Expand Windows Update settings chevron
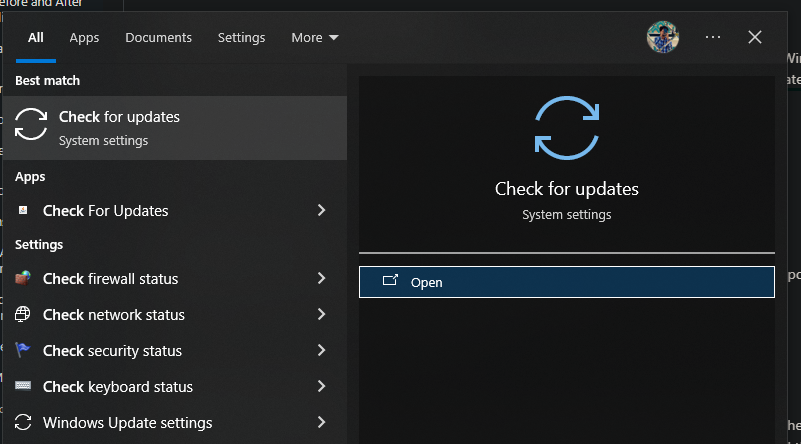This screenshot has width=801, height=444. (321, 423)
